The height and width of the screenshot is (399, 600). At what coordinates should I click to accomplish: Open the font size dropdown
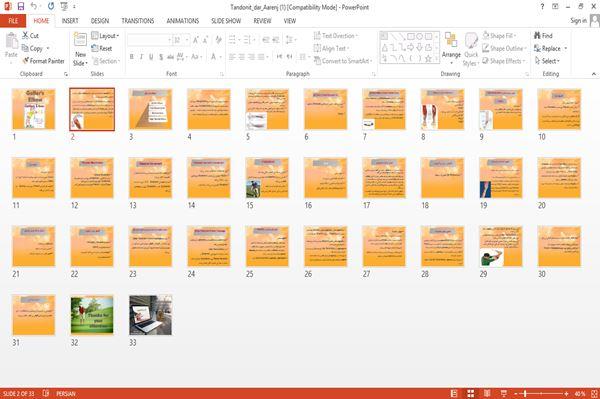[x=187, y=40]
